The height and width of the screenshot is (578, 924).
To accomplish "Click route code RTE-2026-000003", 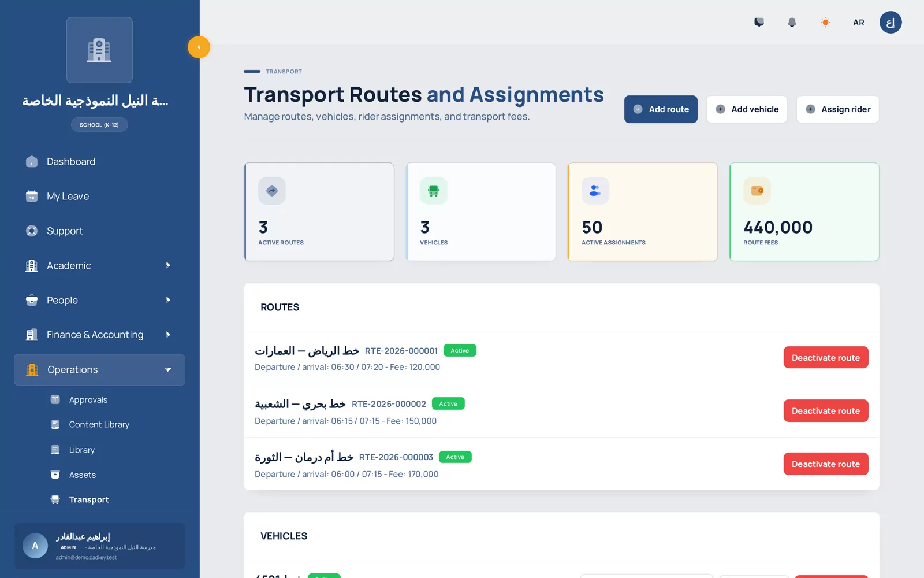I will pyautogui.click(x=396, y=457).
